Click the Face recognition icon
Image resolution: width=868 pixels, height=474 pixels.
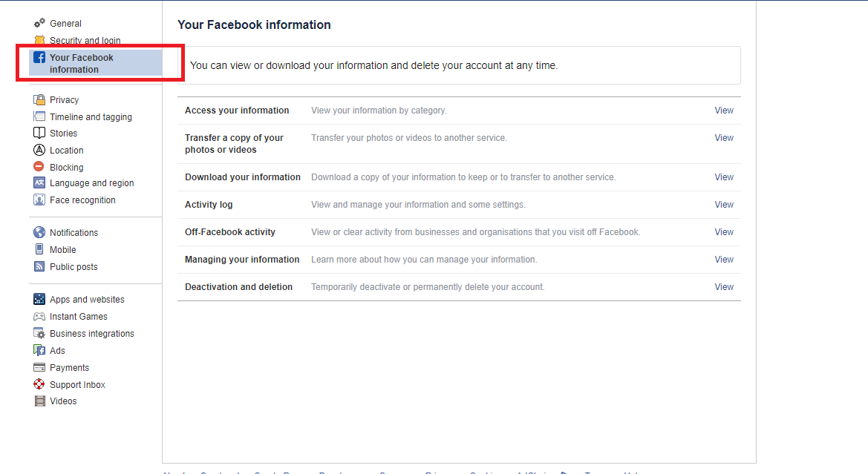point(39,200)
